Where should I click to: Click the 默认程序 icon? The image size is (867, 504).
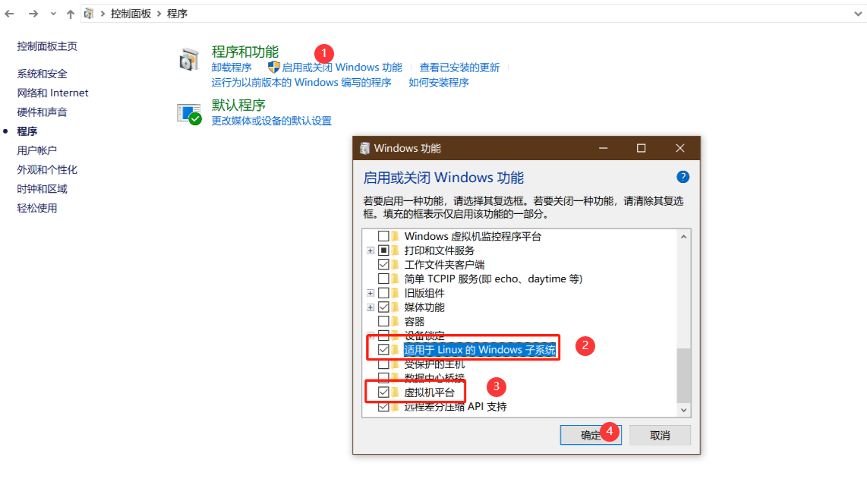point(189,114)
